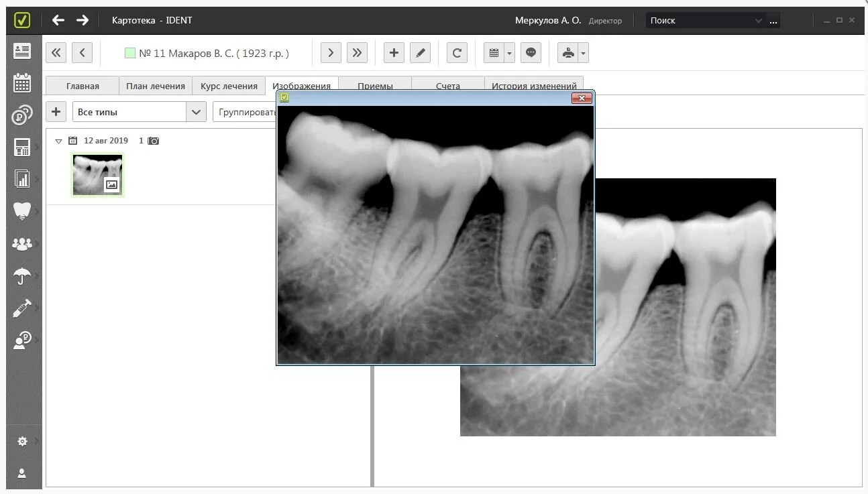This screenshot has width=868, height=494.
Task: Click the Поиск search input field
Action: point(701,21)
